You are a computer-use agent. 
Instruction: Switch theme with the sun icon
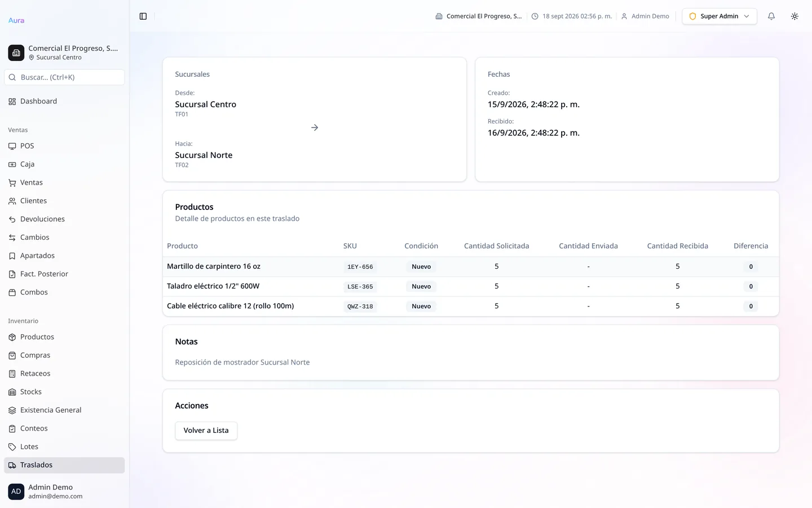[x=795, y=16]
